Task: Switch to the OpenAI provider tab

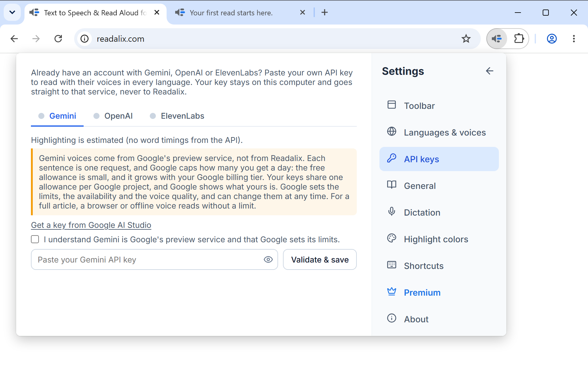Action: pos(113,116)
